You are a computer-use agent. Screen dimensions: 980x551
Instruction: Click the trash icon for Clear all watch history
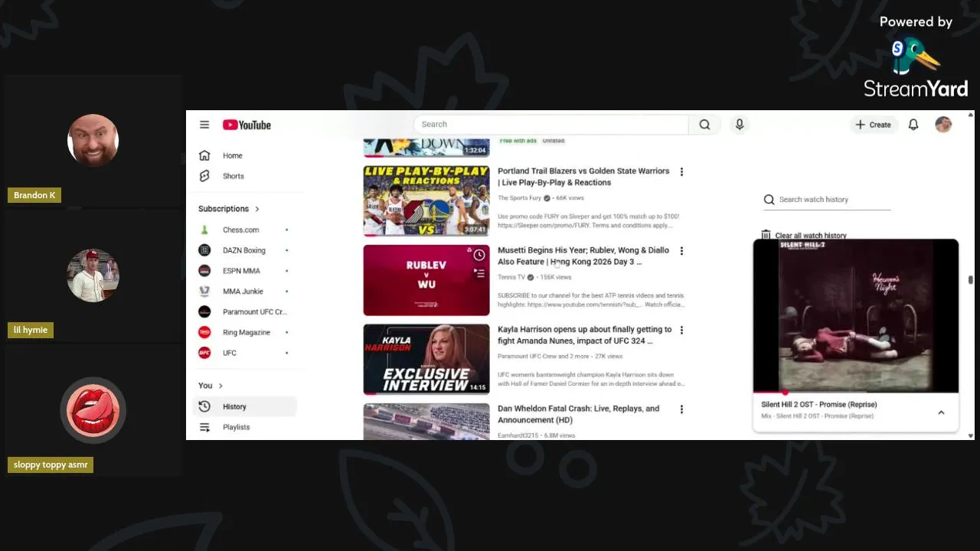(x=766, y=235)
